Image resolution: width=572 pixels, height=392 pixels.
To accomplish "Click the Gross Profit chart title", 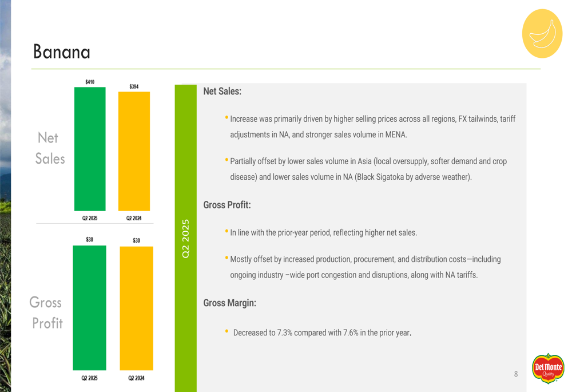I will tap(46, 312).
